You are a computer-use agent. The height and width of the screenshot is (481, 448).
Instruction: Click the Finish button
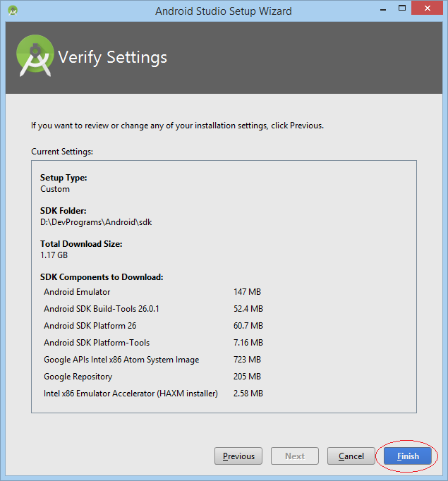click(408, 456)
